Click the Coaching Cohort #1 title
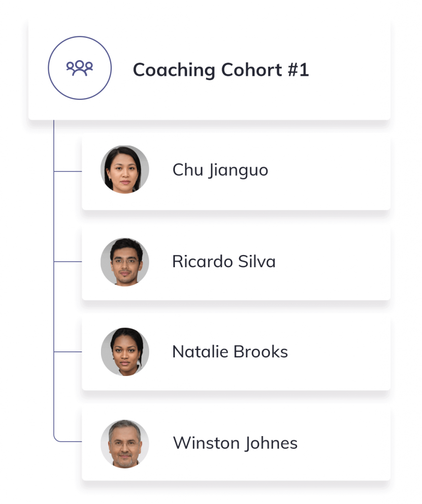Image resolution: width=422 pixels, height=504 pixels. [221, 70]
